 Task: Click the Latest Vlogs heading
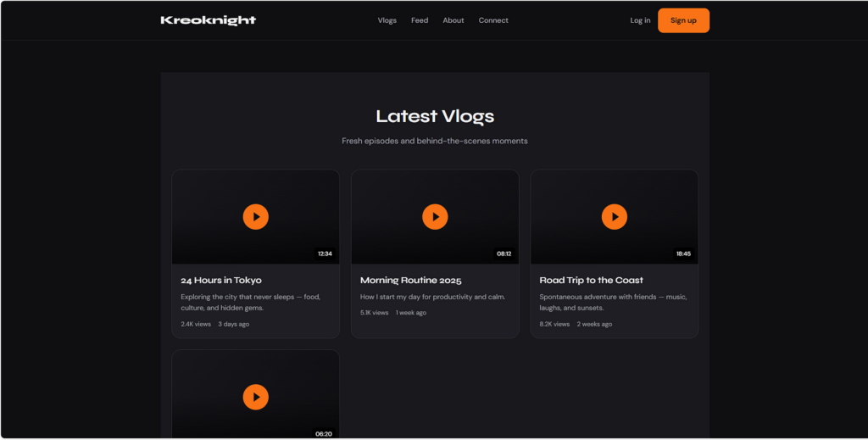point(435,116)
